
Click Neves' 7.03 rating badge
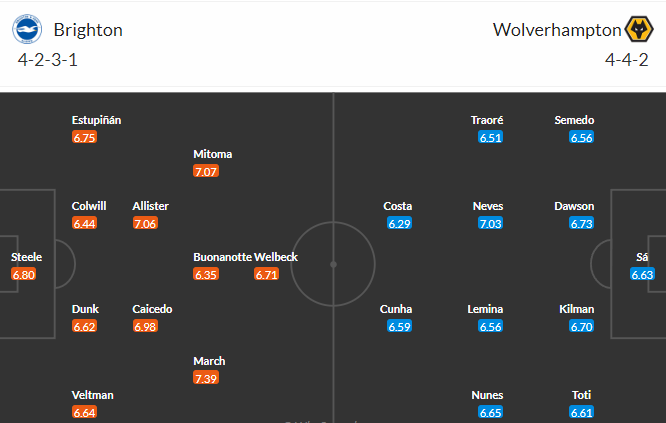pyautogui.click(x=490, y=223)
